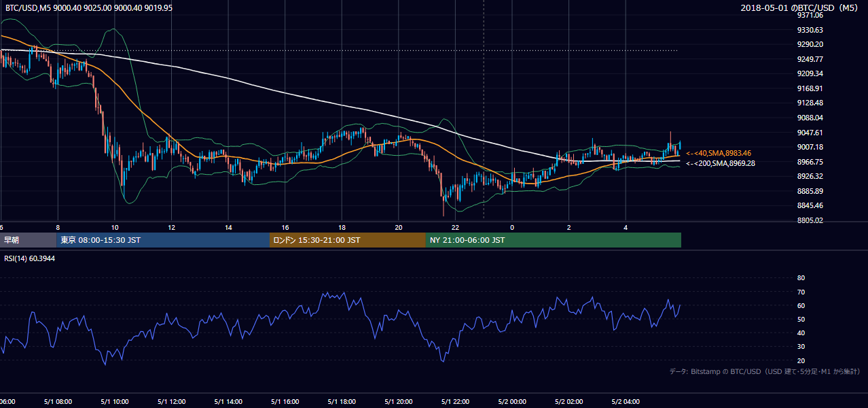Click hour tick 10 under price chart
The height and width of the screenshot is (408, 868).
click(x=115, y=227)
